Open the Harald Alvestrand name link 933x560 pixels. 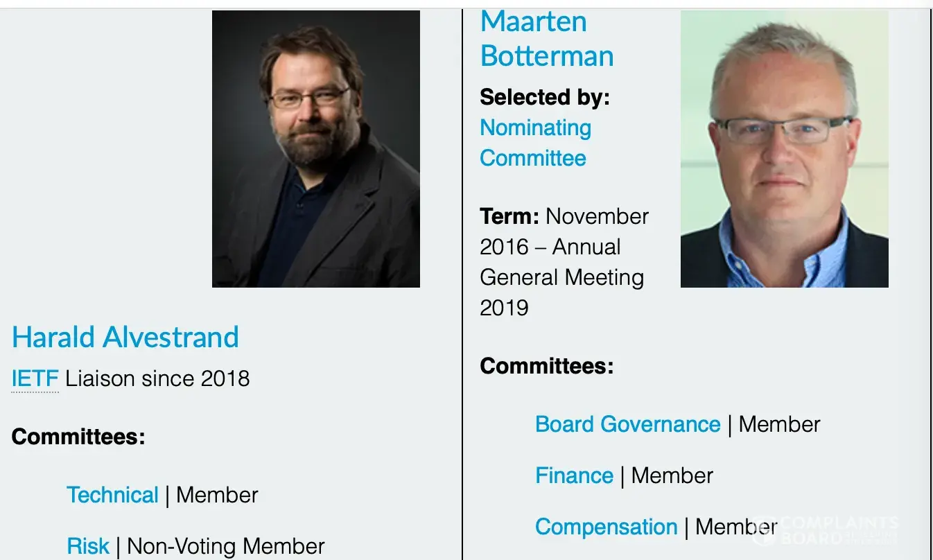pos(125,338)
